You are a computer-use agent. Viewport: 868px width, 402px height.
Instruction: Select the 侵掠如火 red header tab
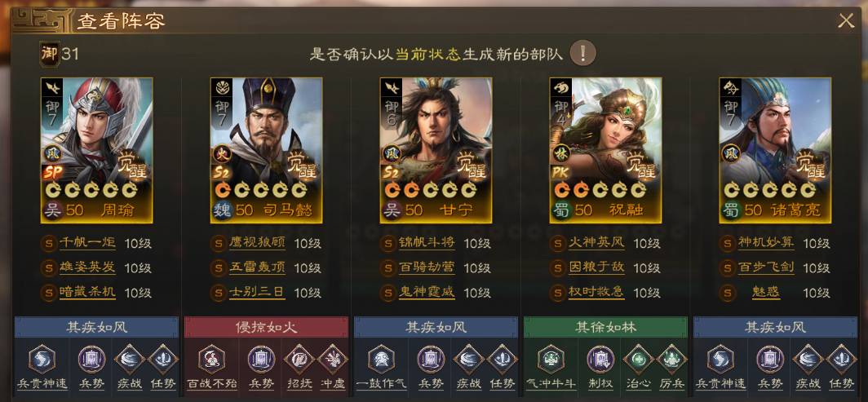[266, 327]
